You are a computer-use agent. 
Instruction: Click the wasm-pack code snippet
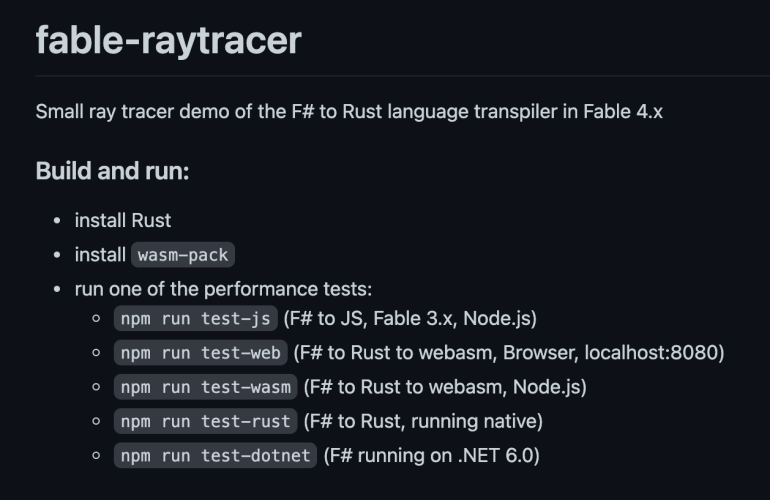click(183, 255)
